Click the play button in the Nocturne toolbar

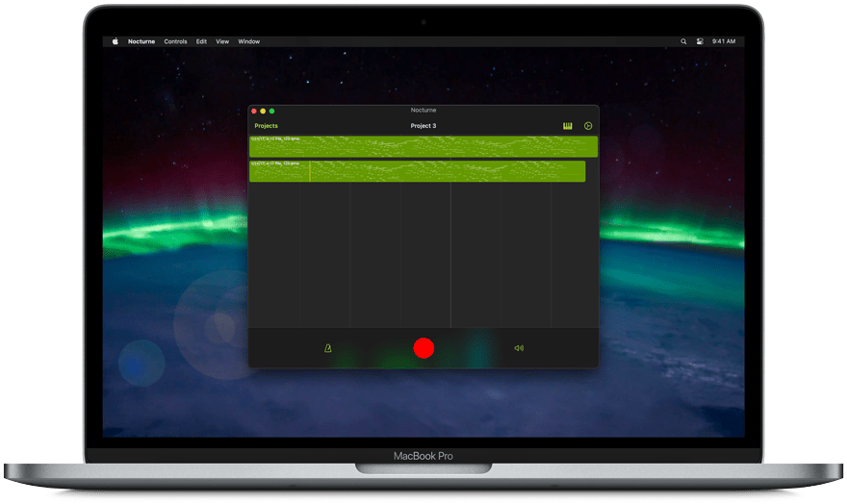coord(588,126)
